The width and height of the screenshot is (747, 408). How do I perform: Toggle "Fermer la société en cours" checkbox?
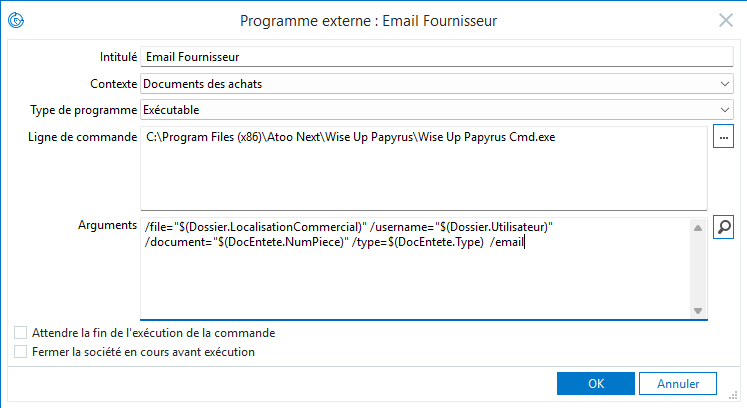pos(21,352)
